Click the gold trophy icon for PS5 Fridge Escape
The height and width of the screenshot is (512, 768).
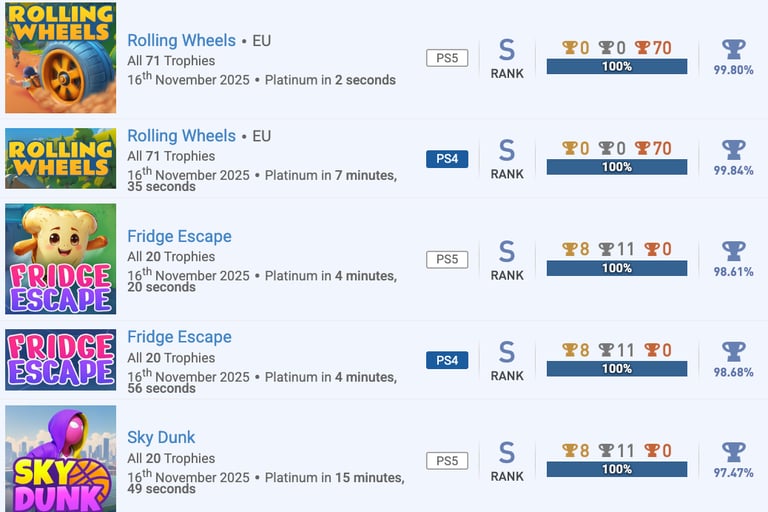tap(570, 250)
